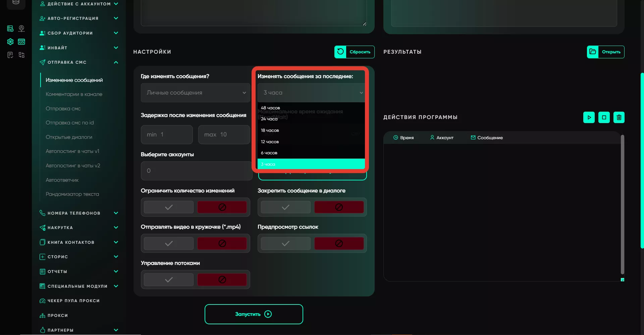
Task: Open the user-network icon in left rail
Action: [x=21, y=29]
